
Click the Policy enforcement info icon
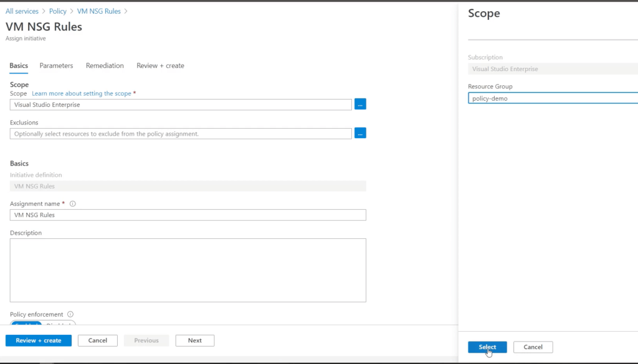pyautogui.click(x=70, y=315)
